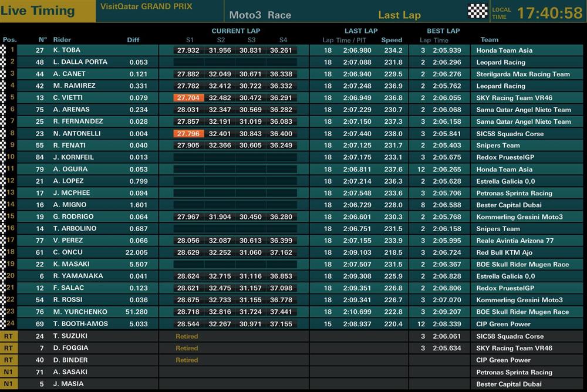Click N. ANTONELLI's orange S1 time 27.796
Viewport: 587px width, 392px height.
click(188, 134)
